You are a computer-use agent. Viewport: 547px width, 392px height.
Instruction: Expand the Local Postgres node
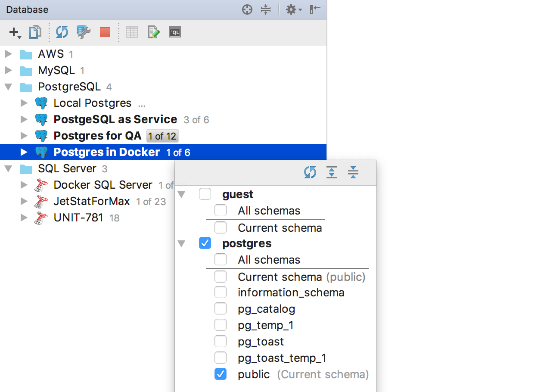[x=24, y=103]
